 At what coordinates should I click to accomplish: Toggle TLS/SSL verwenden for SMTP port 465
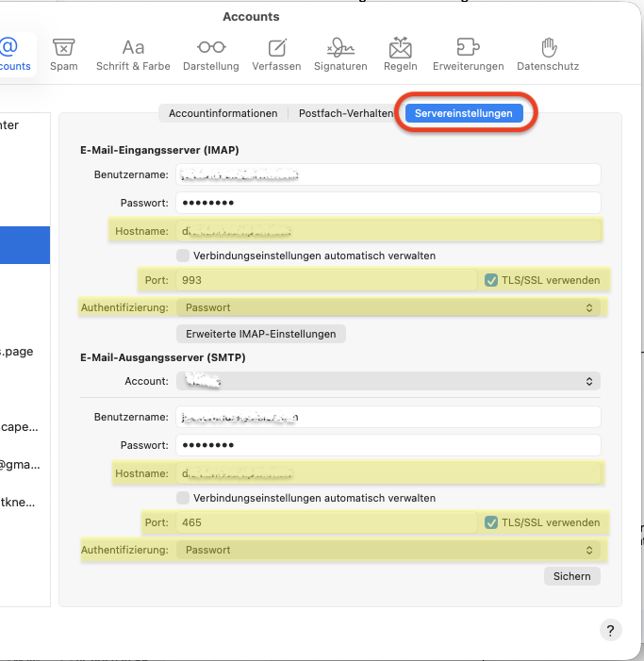tap(491, 522)
